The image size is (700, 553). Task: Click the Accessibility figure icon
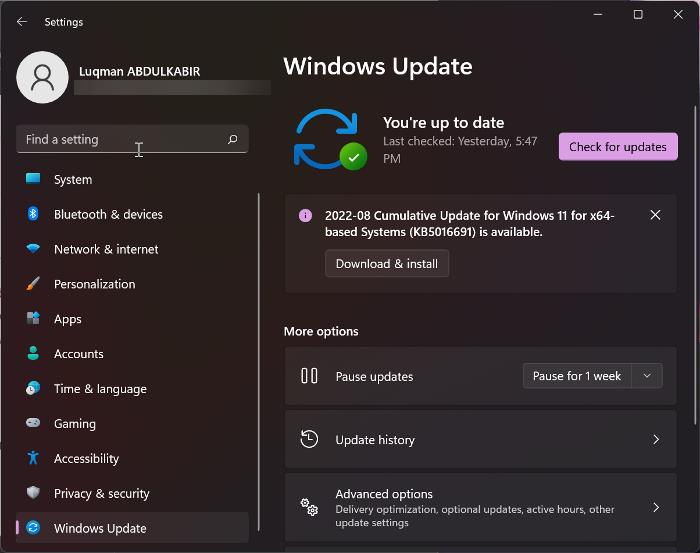point(33,459)
